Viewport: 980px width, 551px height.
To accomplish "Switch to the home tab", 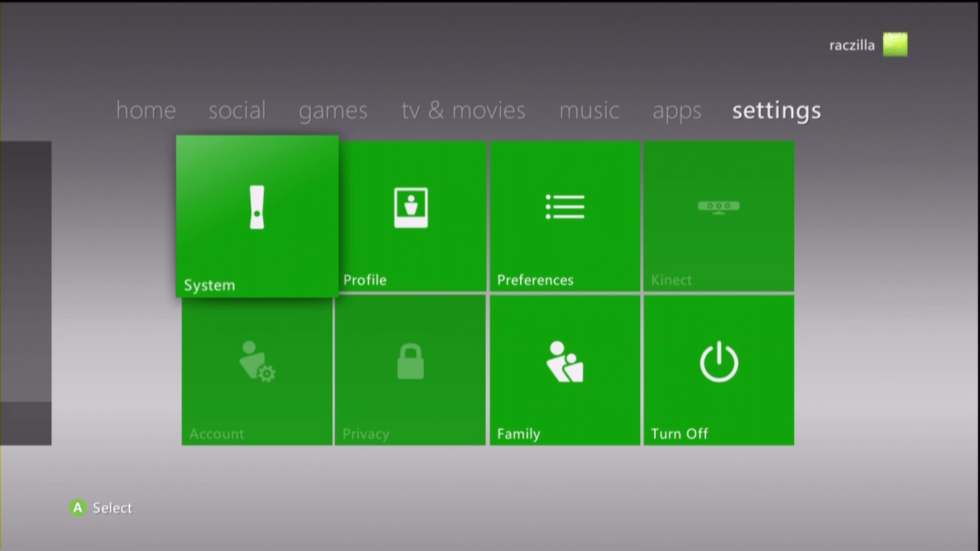I will (145, 110).
